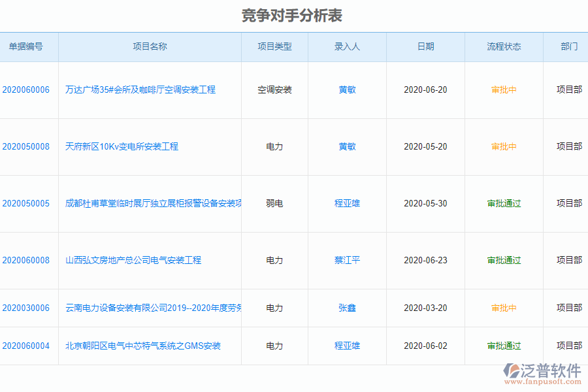Select recorder 蔡江平
Viewport: 588px width, 392px height.
coord(347,260)
